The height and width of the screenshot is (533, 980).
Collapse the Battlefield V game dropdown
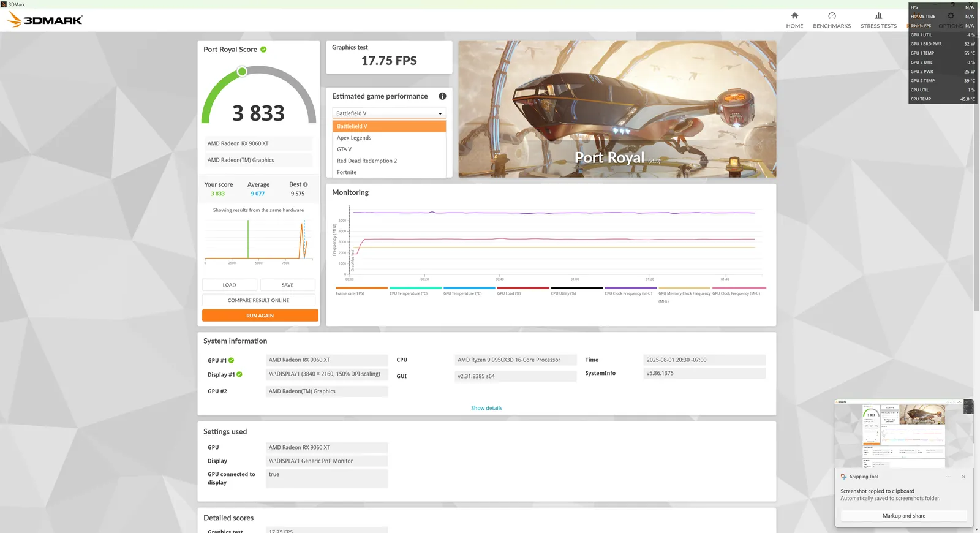point(389,113)
